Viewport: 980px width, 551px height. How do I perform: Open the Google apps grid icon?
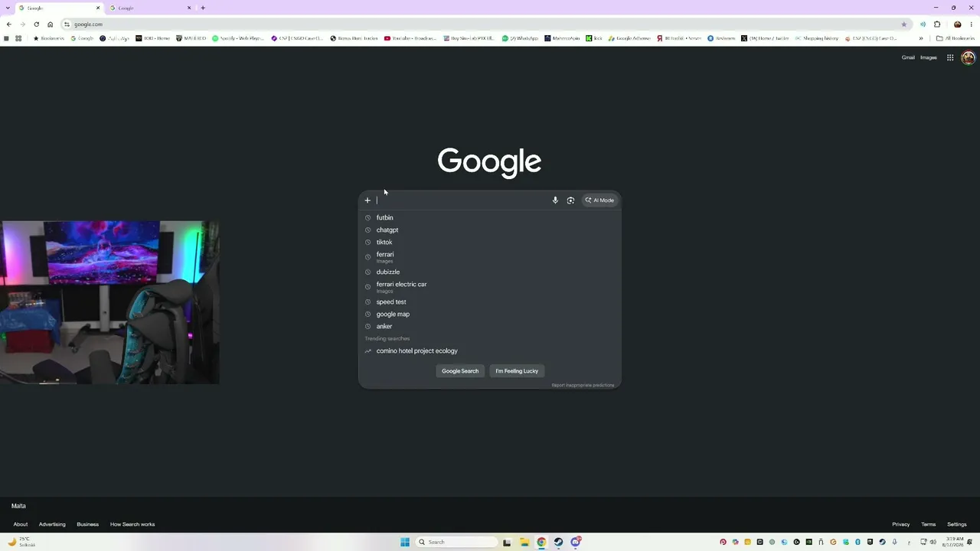[950, 57]
